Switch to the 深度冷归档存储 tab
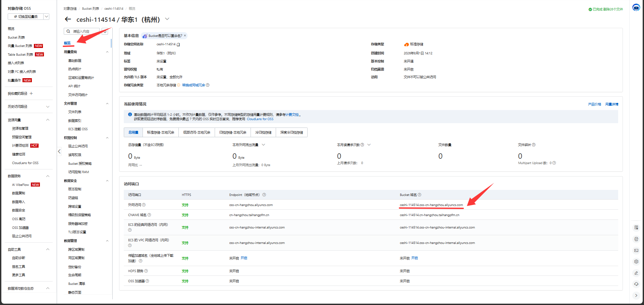 (291, 133)
